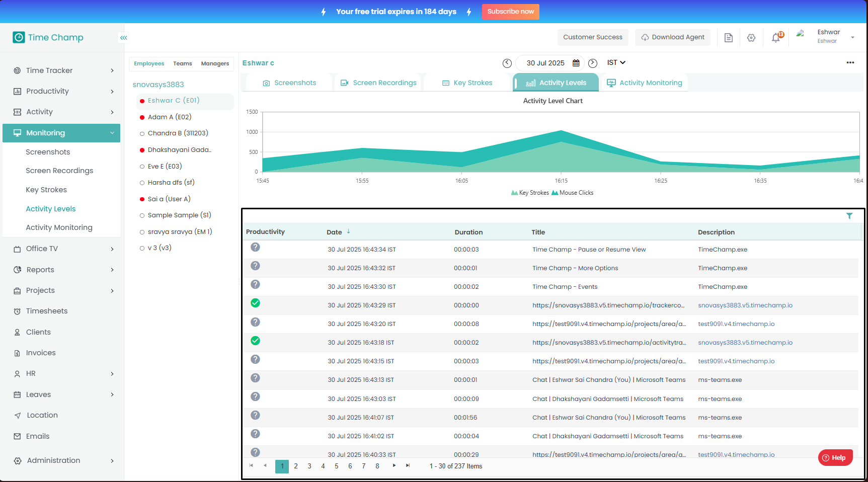This screenshot has height=482, width=868.
Task: Toggle Key Strokes legend in chart
Action: click(530, 193)
